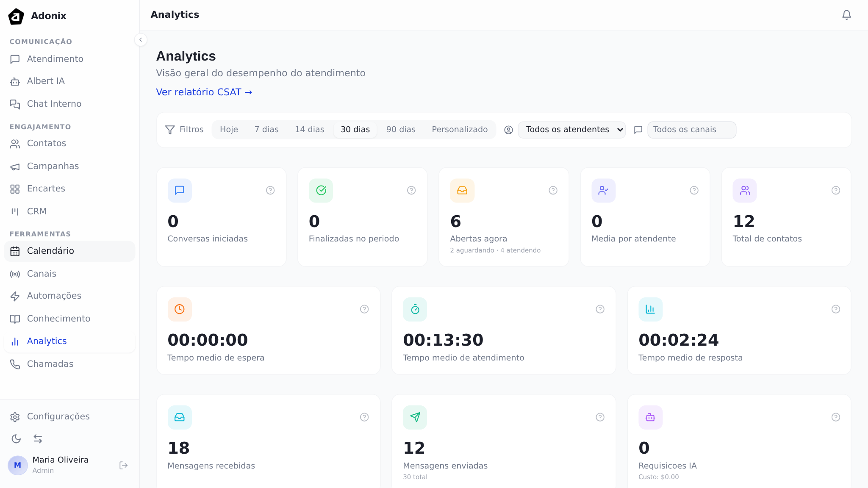Screen dimensions: 868x488
Task: Open the Automações lightning section
Action: [54, 296]
